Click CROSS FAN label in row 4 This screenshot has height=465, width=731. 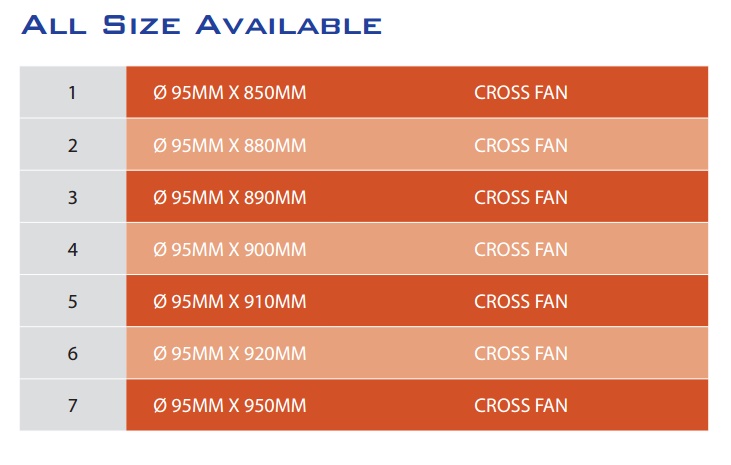click(521, 250)
